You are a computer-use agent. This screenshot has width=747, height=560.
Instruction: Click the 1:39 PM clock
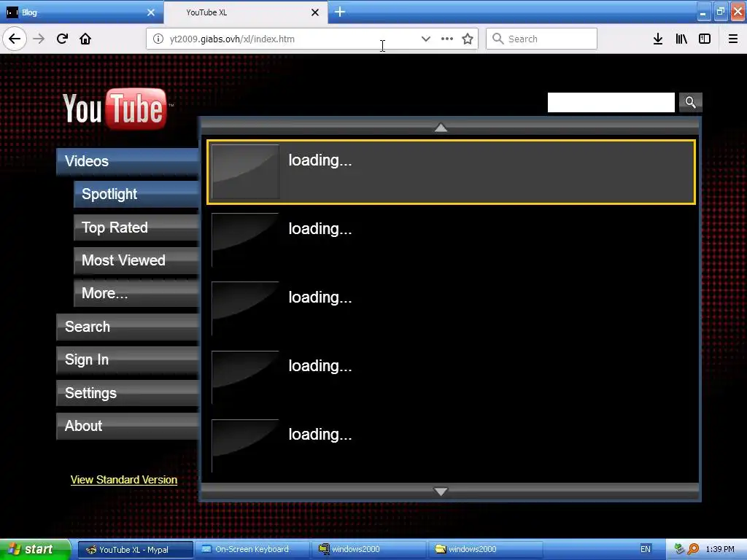[720, 550]
